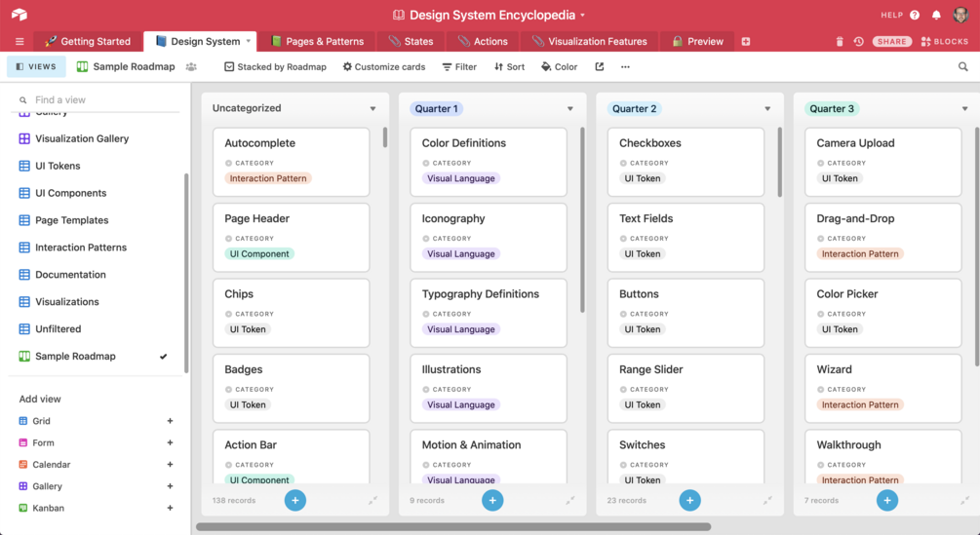Screen dimensions: 980x535
Task: Toggle the VIEWS sidebar panel
Action: tap(36, 67)
